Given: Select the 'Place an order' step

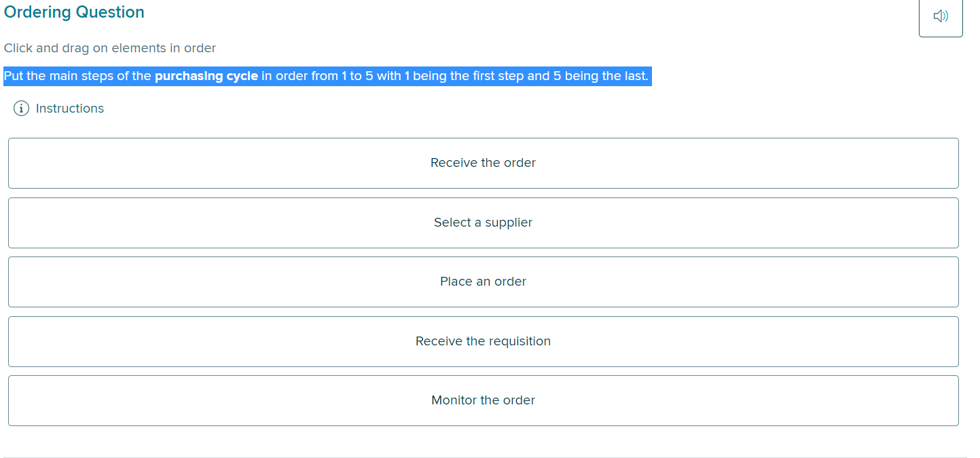Looking at the screenshot, I should pyautogui.click(x=483, y=282).
